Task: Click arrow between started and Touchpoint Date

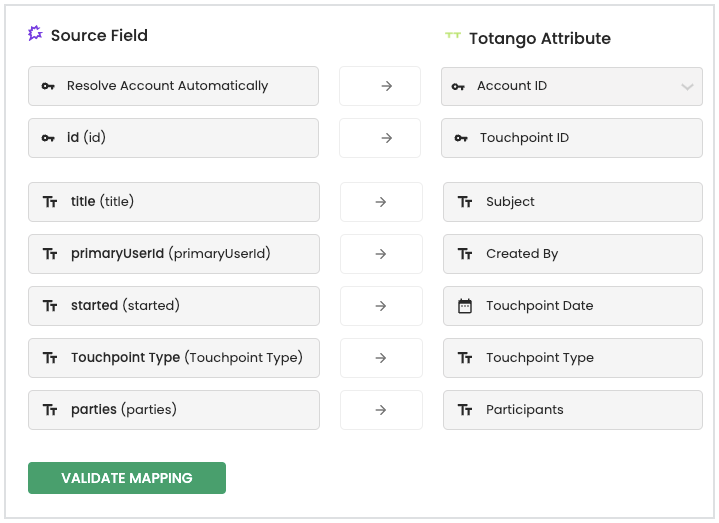Action: click(x=381, y=306)
